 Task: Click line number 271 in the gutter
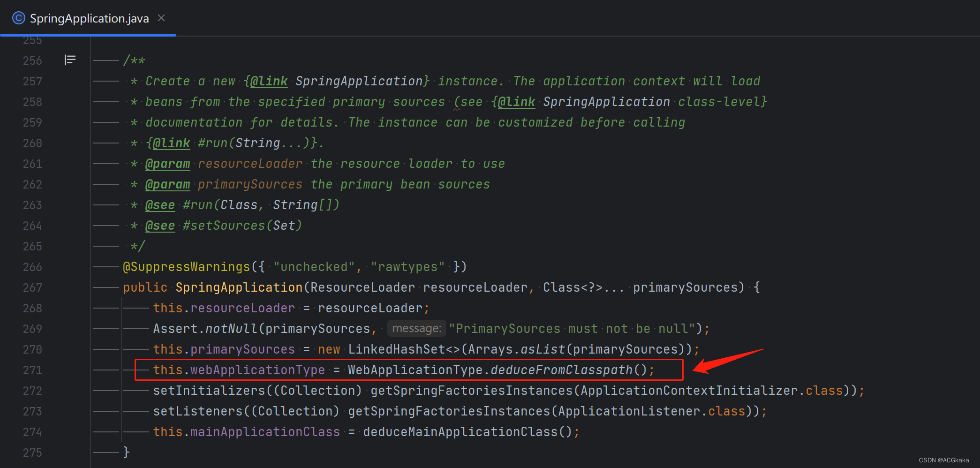click(x=32, y=370)
